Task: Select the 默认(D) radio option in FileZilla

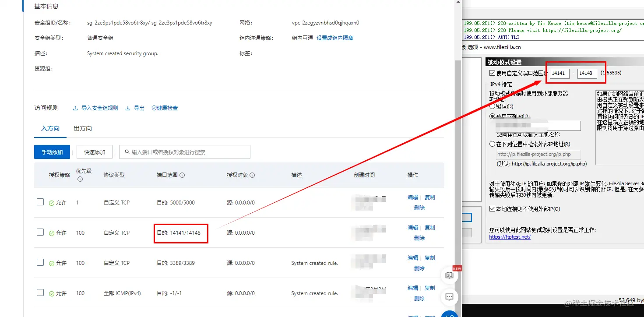Action: pyautogui.click(x=493, y=106)
